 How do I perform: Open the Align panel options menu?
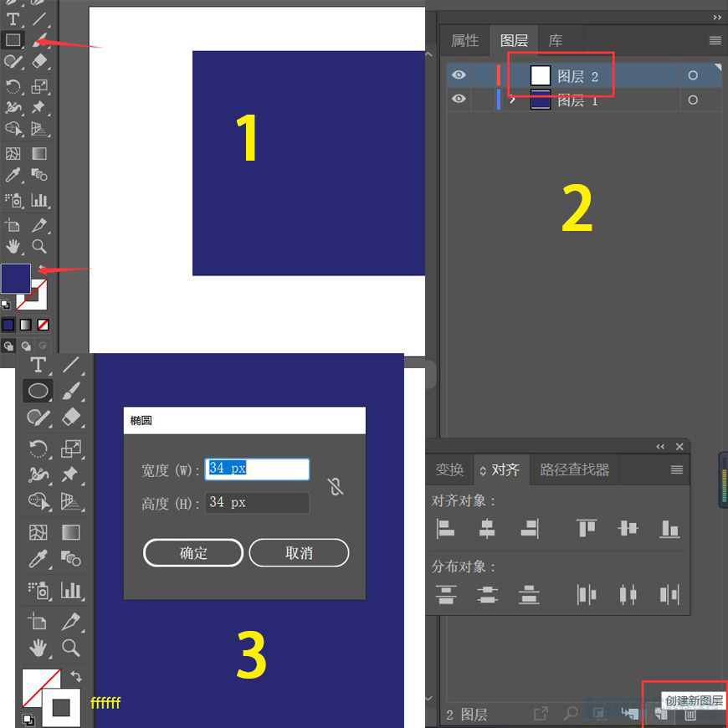677,470
